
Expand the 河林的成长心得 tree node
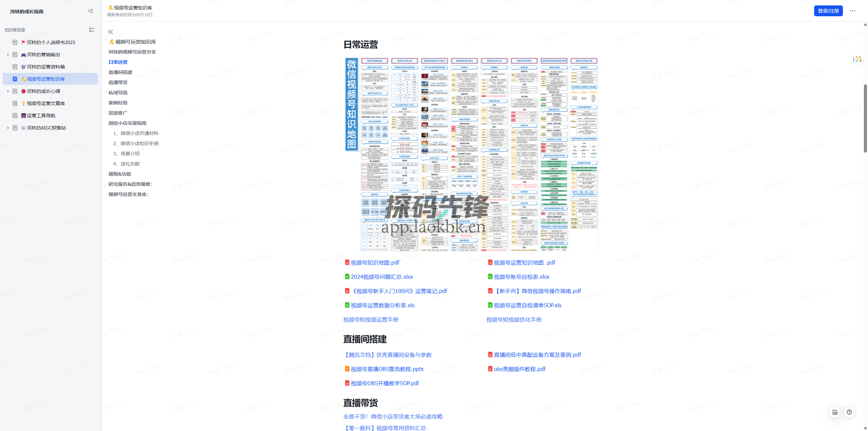click(x=8, y=91)
